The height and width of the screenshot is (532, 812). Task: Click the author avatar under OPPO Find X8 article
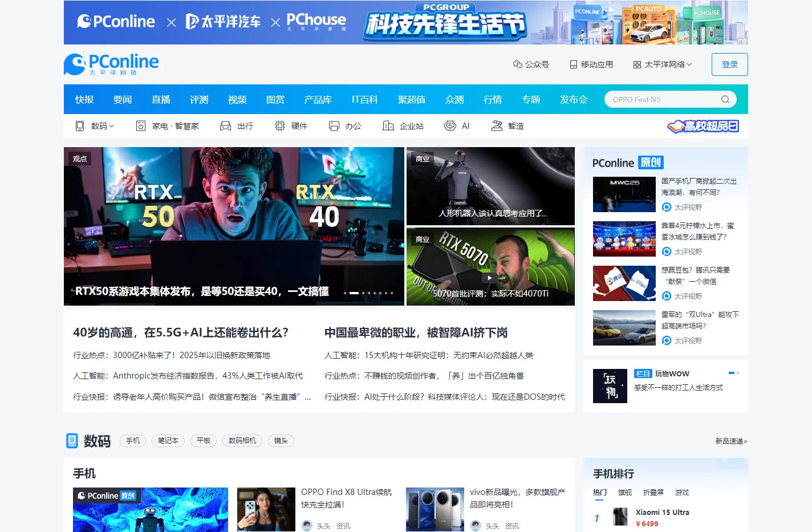coord(307,526)
